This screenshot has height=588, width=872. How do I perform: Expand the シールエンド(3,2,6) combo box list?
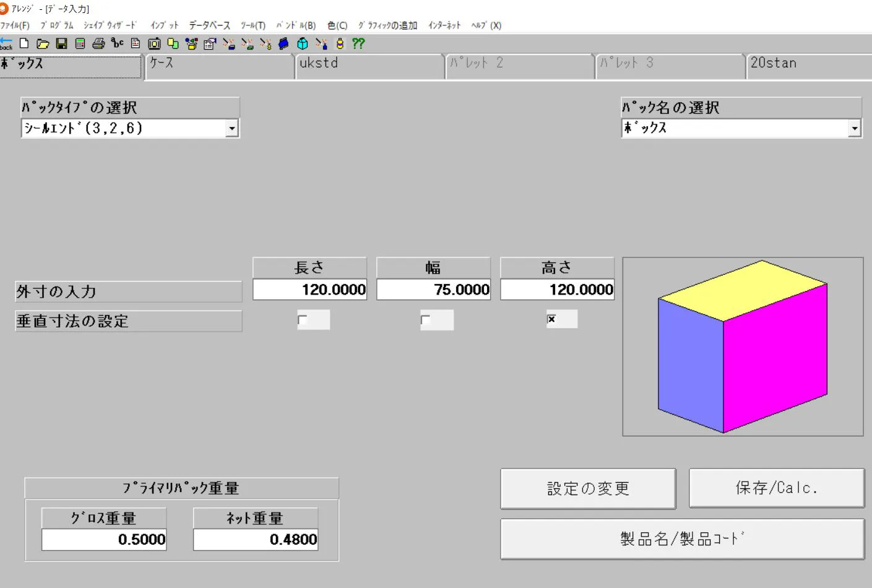(233, 128)
